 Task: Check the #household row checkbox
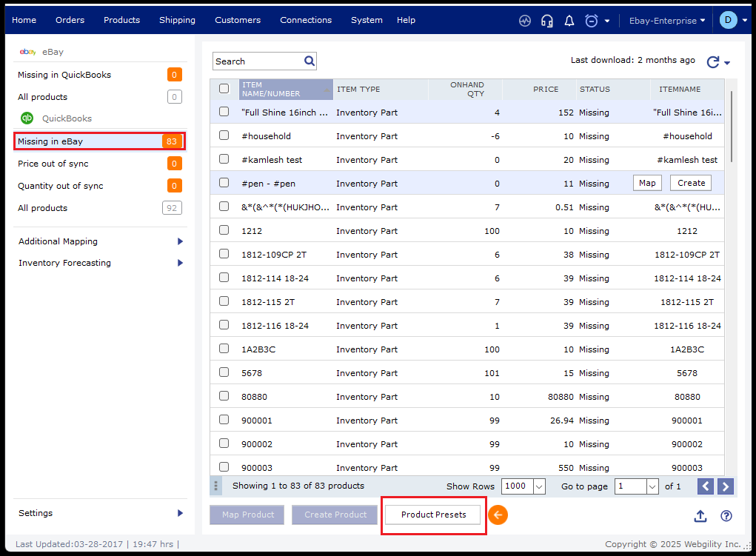coord(224,136)
